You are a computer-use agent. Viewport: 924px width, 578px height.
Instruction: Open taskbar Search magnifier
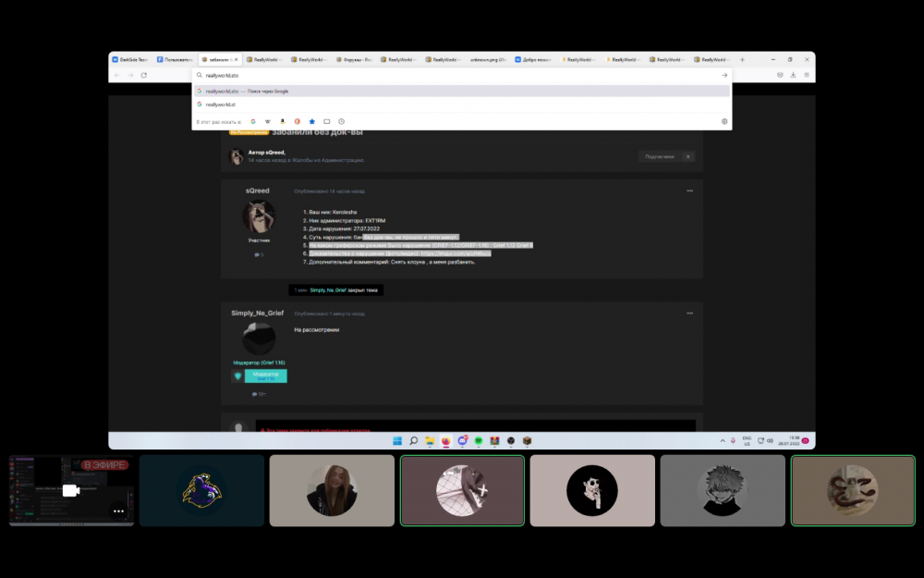pyautogui.click(x=414, y=440)
